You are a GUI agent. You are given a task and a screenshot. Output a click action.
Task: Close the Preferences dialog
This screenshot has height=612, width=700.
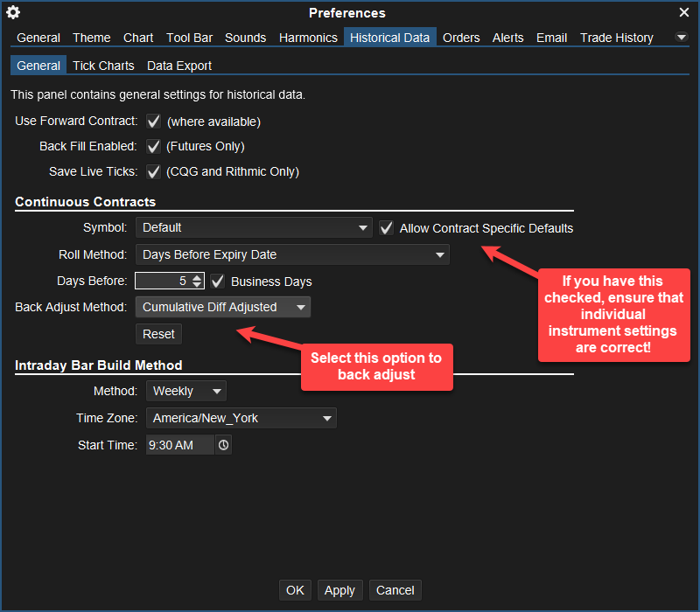[x=684, y=12]
